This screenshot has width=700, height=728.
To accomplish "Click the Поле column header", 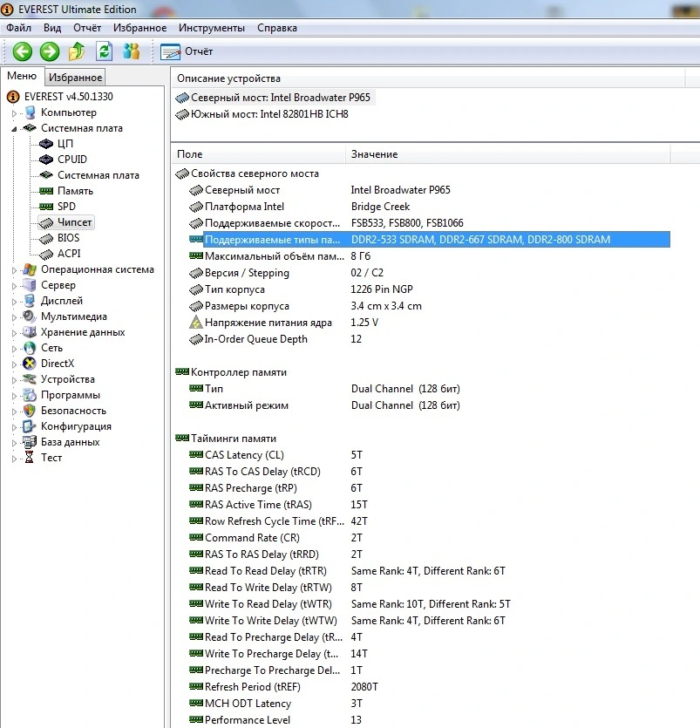I will [259, 154].
